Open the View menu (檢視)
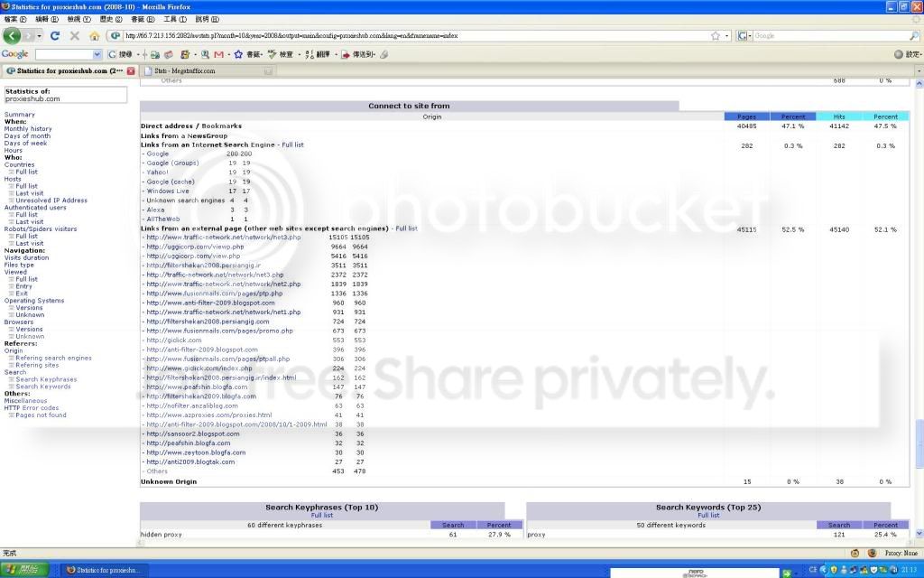 point(79,19)
